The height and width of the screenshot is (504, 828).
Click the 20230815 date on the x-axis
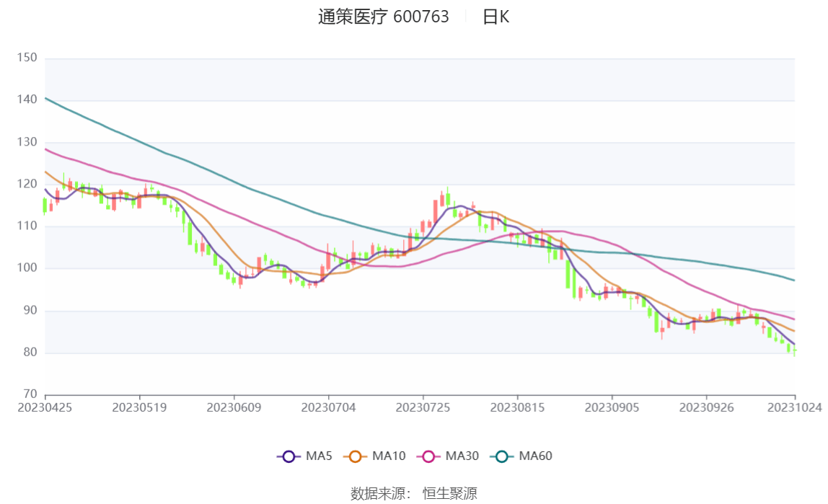pyautogui.click(x=517, y=407)
